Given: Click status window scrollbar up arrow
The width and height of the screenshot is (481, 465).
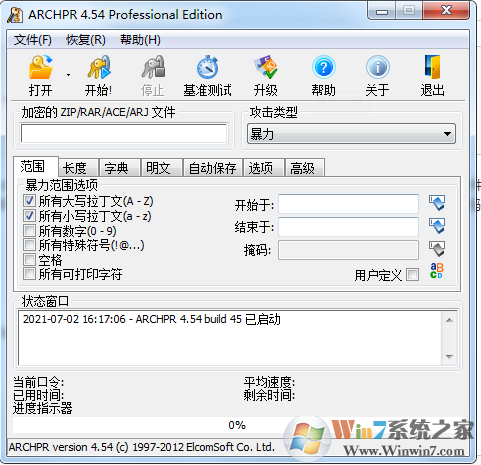Looking at the screenshot, I should [449, 320].
